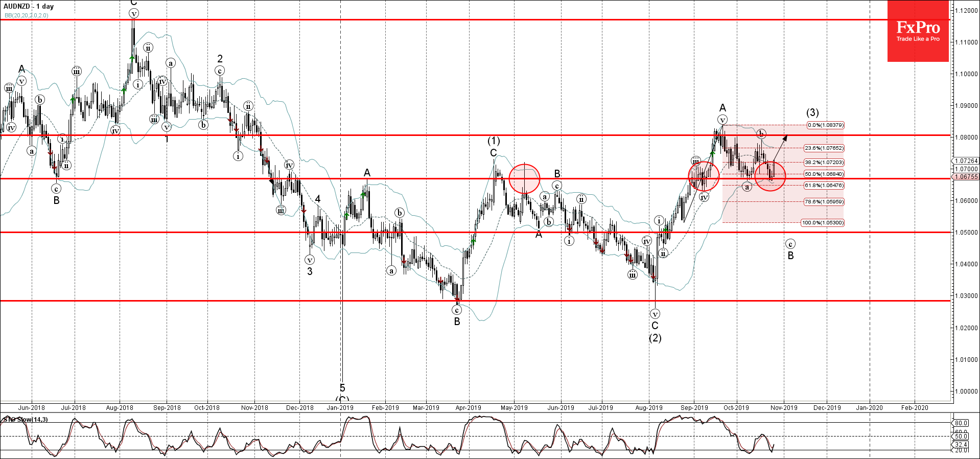Click the black projection arrow tip near 1.08000

786,136
